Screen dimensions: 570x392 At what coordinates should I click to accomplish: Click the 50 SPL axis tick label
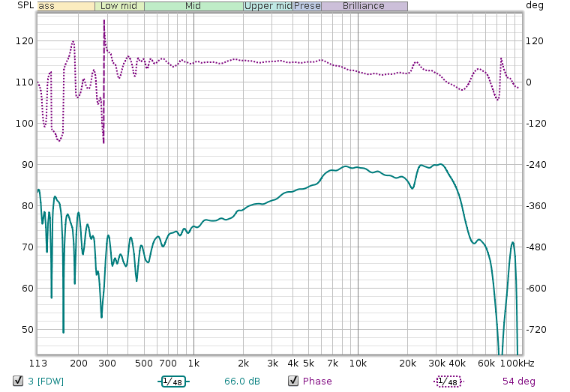[27, 330]
